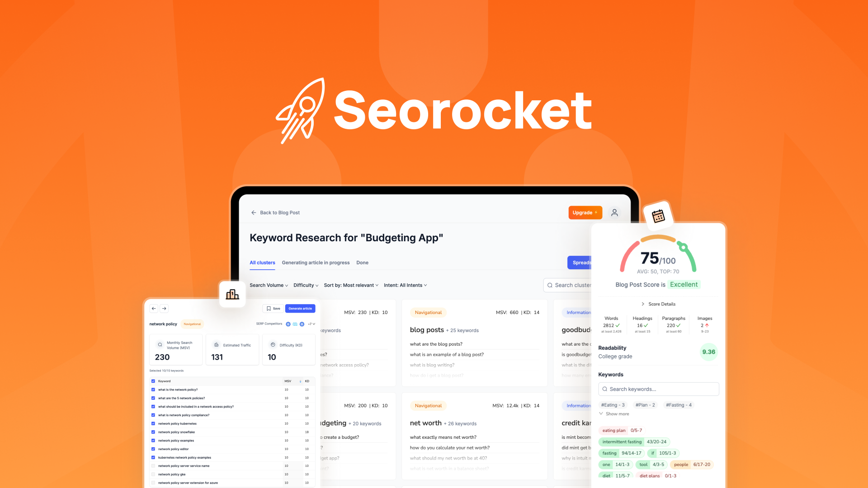The width and height of the screenshot is (868, 488).
Task: Switch to the Done tab
Action: coord(362,262)
